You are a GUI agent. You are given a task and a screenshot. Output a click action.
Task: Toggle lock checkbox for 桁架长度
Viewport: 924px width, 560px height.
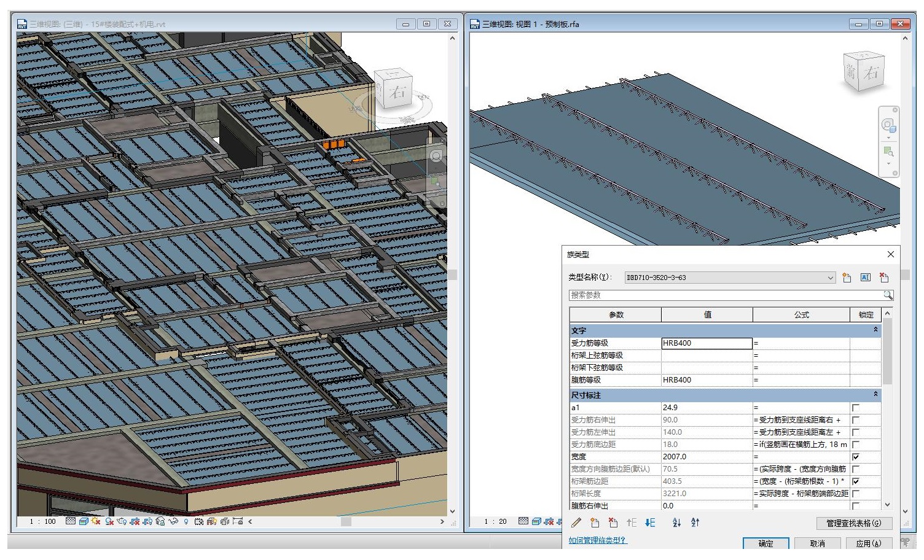point(856,494)
